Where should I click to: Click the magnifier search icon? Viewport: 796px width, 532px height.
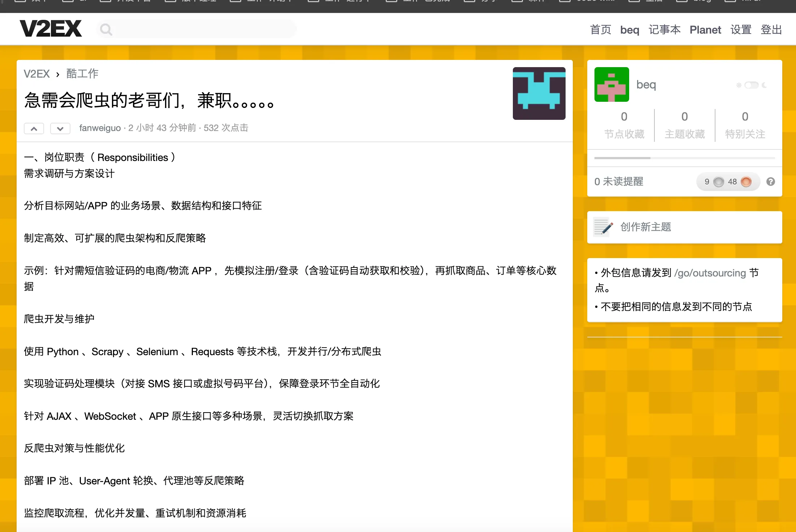[x=106, y=29]
